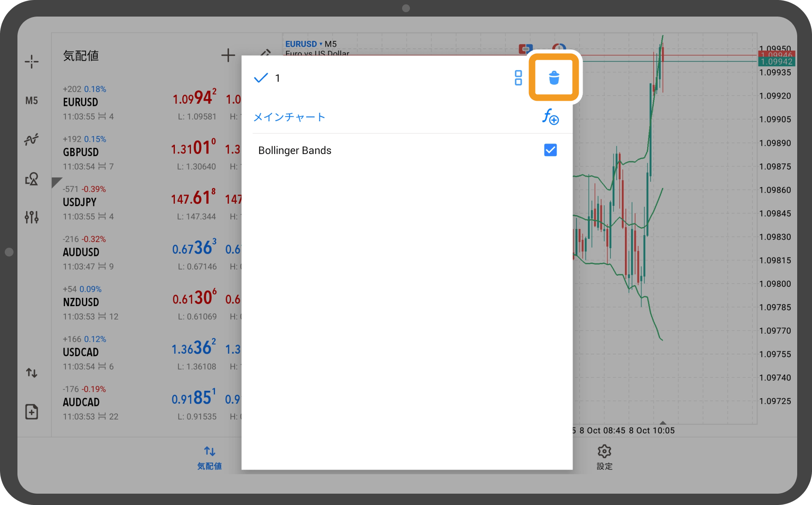Tap EURUSD low L: 1.09581
This screenshot has width=812, height=505.
tap(197, 116)
